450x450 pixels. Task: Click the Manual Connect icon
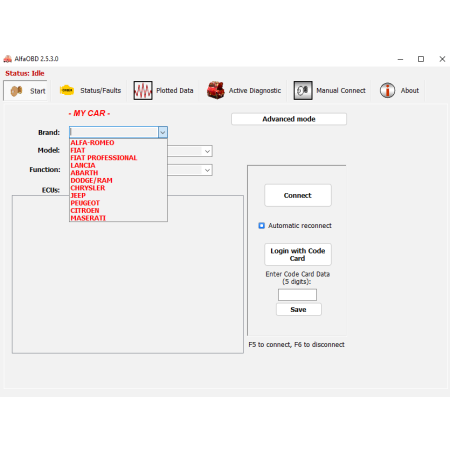pyautogui.click(x=303, y=90)
